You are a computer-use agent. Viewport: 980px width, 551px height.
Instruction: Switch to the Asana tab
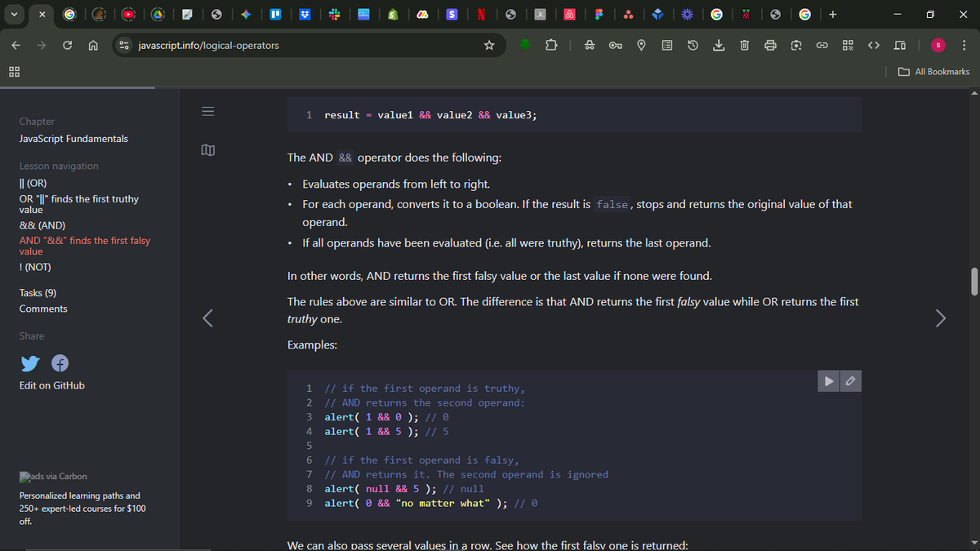tap(629, 14)
